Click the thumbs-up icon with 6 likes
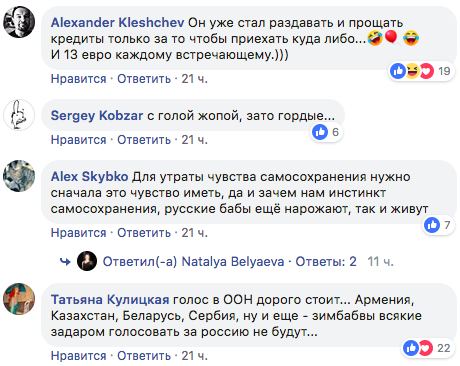This screenshot has height=366, width=460. (x=320, y=132)
